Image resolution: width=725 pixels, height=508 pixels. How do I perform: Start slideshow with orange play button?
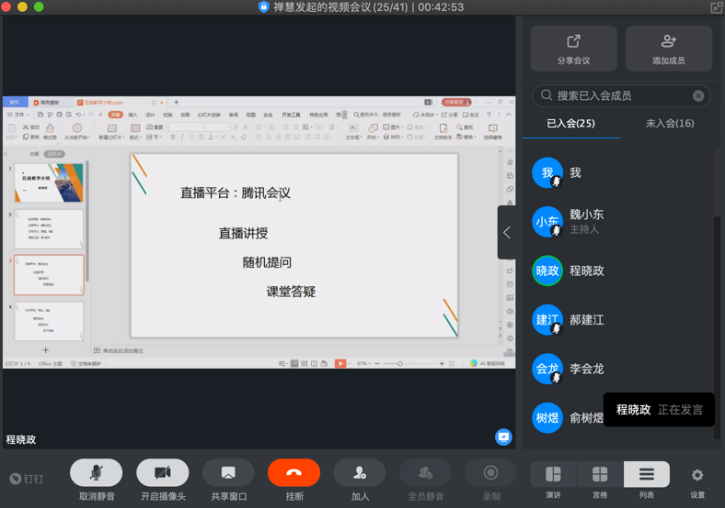(x=340, y=364)
